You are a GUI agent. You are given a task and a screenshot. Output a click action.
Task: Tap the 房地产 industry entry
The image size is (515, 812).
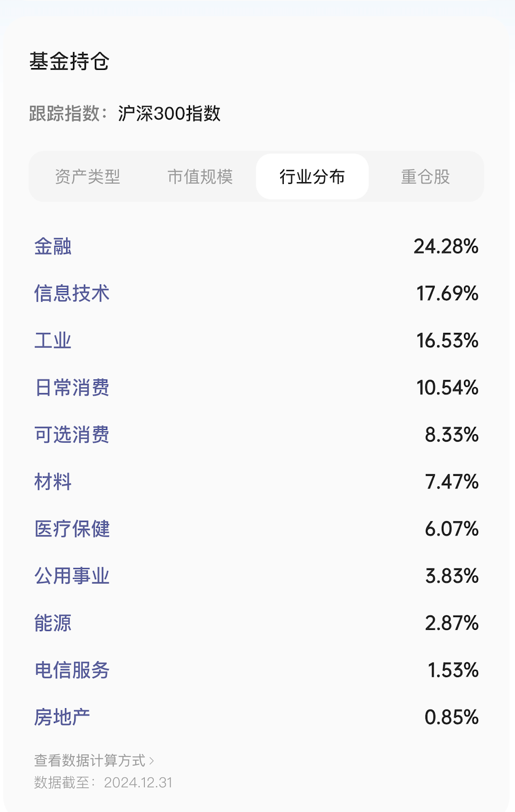(62, 717)
